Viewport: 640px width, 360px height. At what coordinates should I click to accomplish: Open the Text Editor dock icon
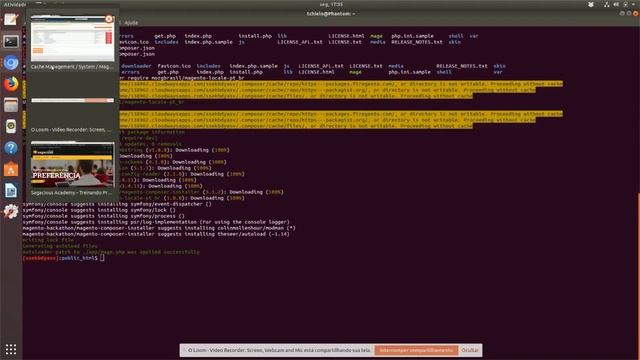click(x=11, y=19)
